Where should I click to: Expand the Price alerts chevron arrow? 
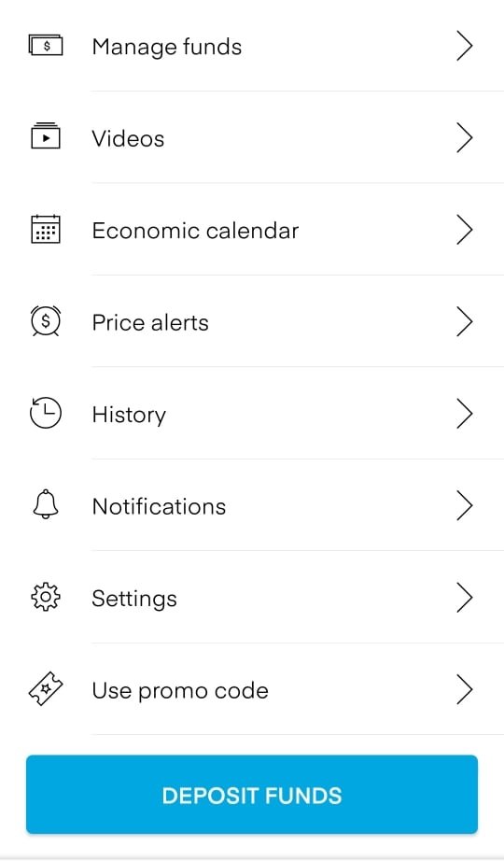(x=465, y=321)
